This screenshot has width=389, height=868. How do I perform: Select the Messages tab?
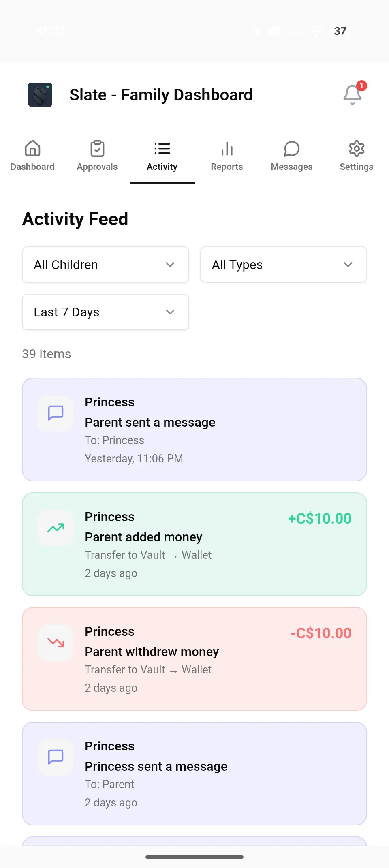tap(291, 156)
